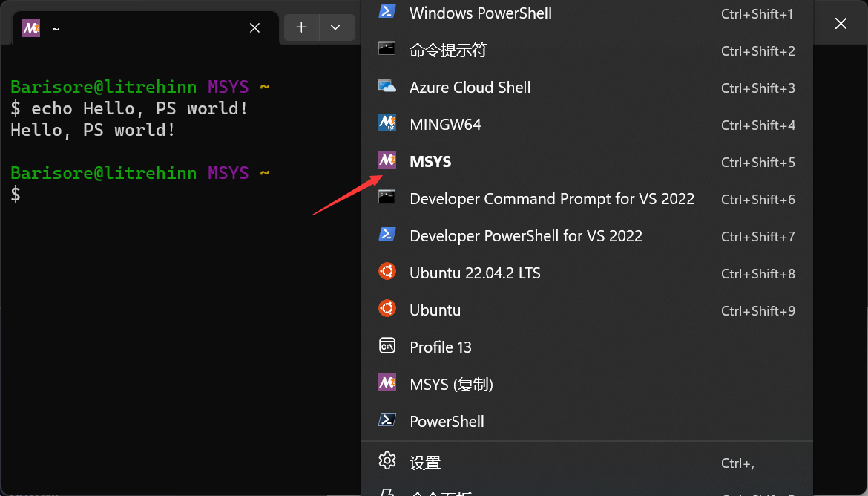This screenshot has width=868, height=496.
Task: Close the current terminal tab
Action: pyautogui.click(x=254, y=27)
